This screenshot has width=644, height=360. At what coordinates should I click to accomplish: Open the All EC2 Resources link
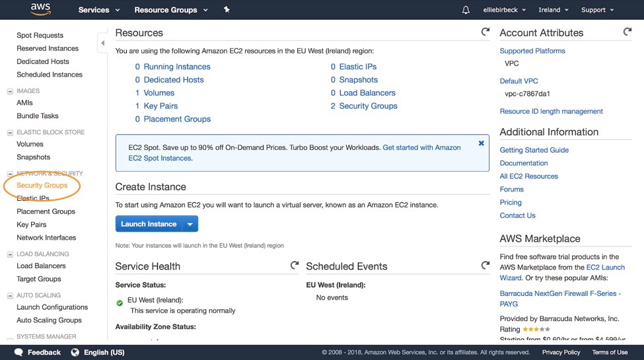[528, 176]
